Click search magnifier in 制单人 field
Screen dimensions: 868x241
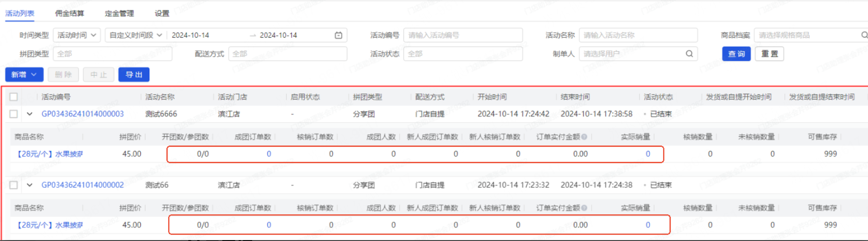tap(689, 54)
